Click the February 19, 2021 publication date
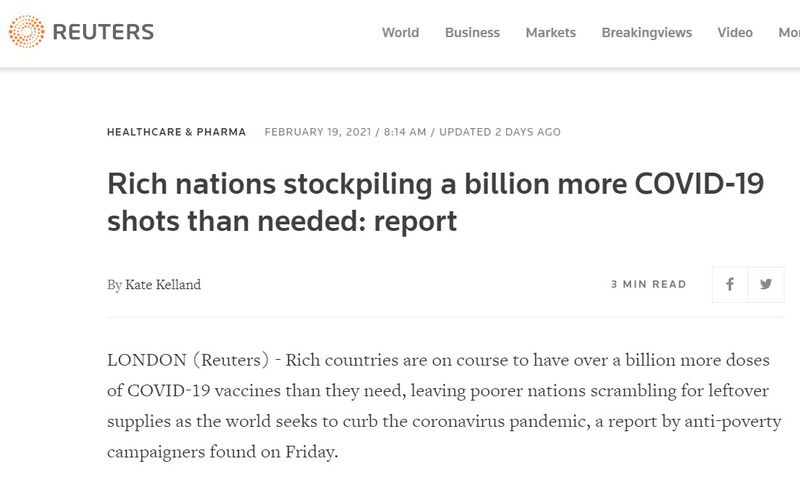800x480 pixels. 318,132
